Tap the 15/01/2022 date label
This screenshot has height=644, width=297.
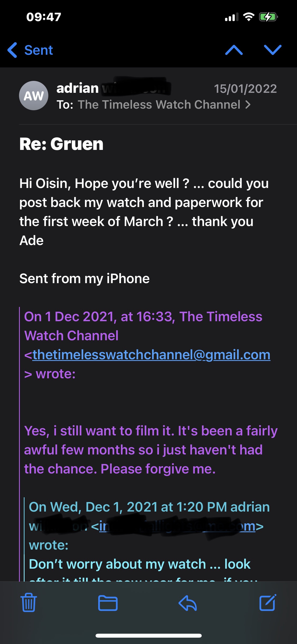[245, 89]
